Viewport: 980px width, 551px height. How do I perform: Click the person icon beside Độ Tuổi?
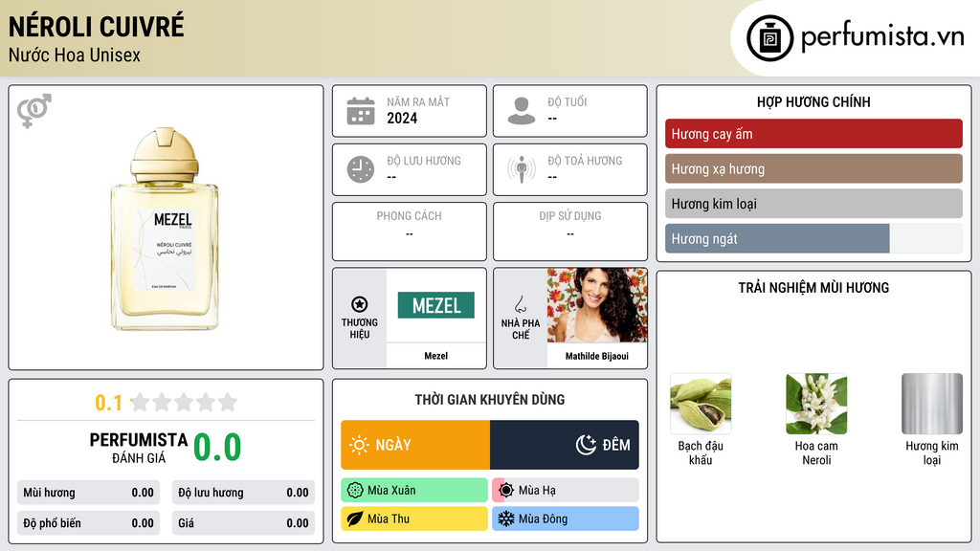point(522,111)
